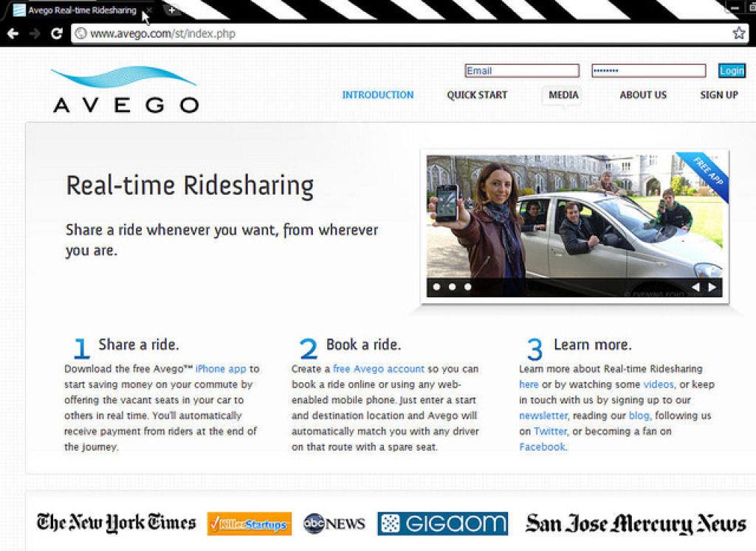Click the Free App ribbon on slideshow

click(707, 171)
